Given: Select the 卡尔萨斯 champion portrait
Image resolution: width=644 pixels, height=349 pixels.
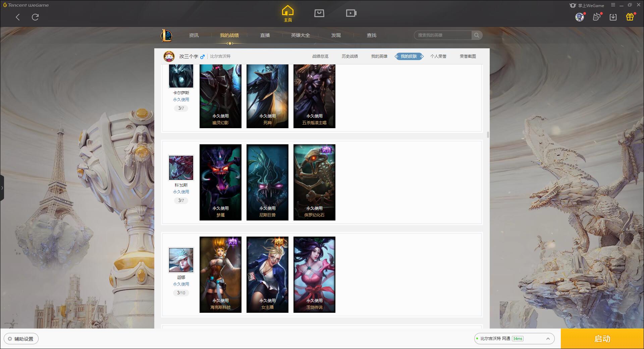Looking at the screenshot, I should coord(181,76).
